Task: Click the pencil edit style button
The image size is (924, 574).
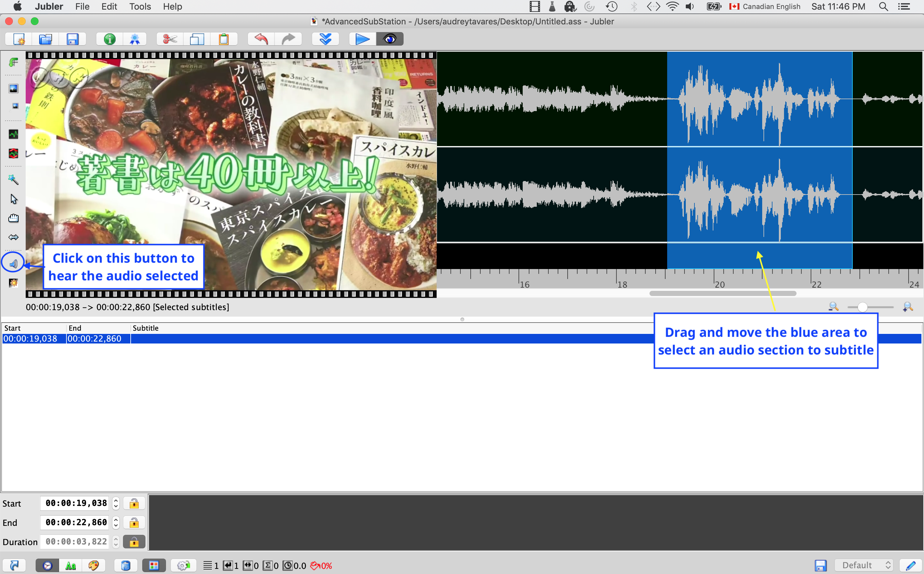Action: click(x=910, y=566)
